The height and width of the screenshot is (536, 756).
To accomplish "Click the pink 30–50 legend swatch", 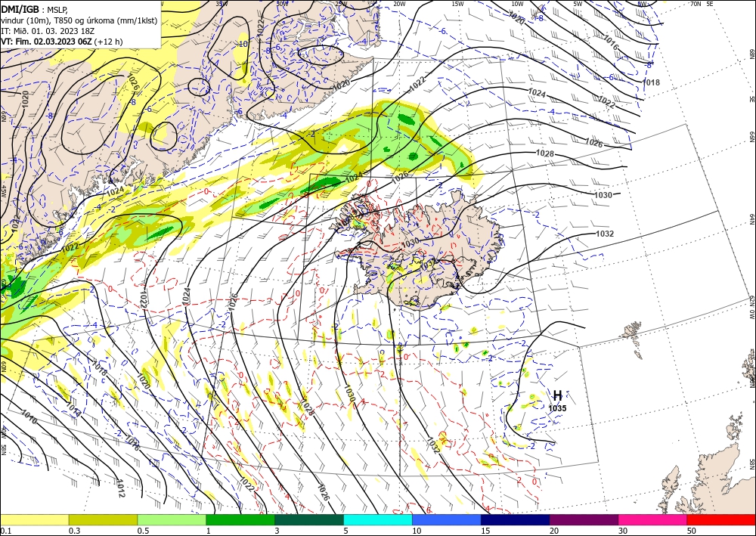I will click(653, 519).
